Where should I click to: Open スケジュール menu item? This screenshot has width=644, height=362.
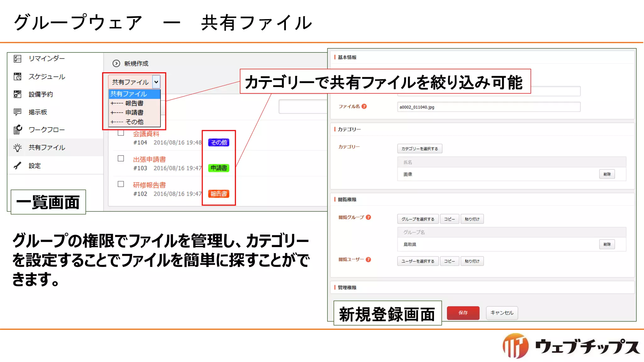[47, 77]
